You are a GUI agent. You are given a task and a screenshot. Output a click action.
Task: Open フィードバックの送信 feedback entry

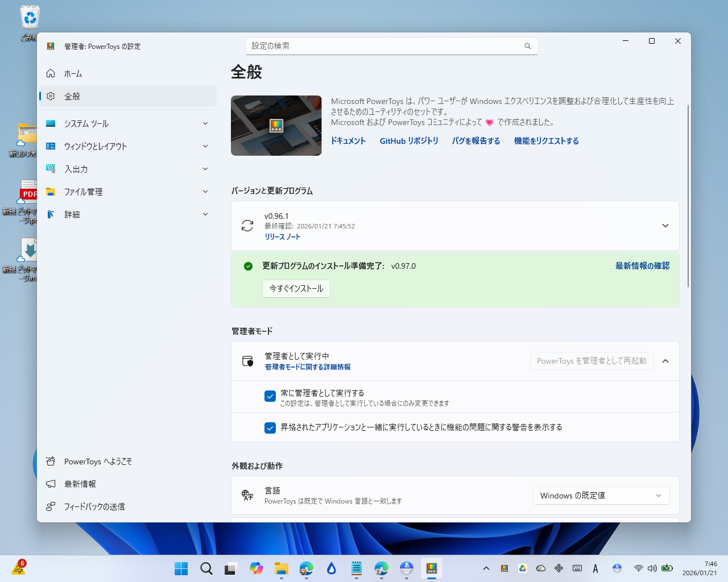pos(127,507)
